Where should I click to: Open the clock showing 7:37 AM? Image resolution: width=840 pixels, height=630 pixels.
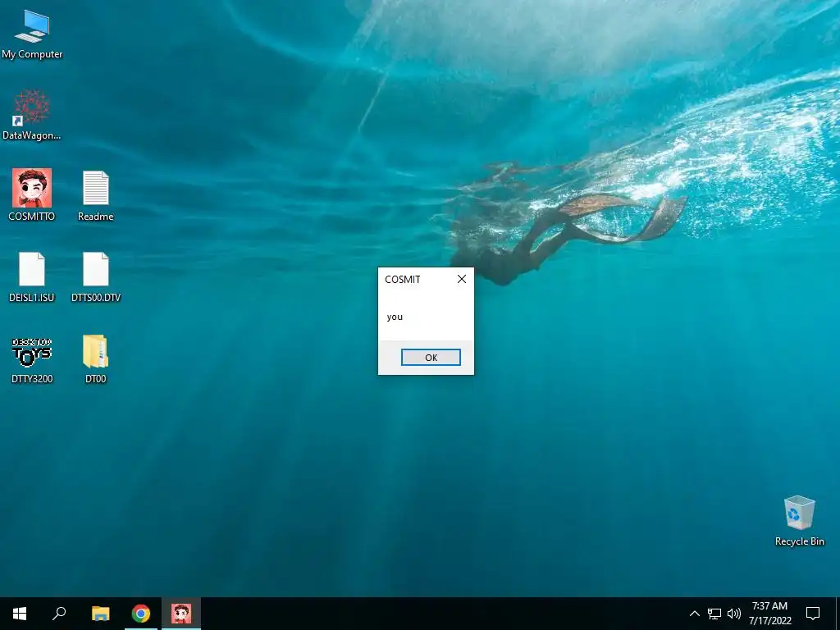(x=769, y=614)
